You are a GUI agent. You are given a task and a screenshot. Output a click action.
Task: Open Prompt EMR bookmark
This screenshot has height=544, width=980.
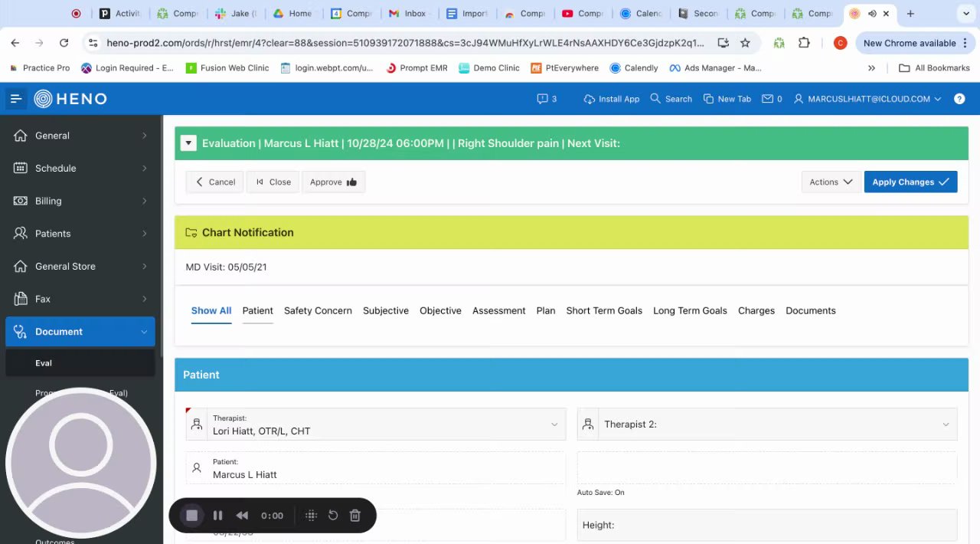(416, 68)
